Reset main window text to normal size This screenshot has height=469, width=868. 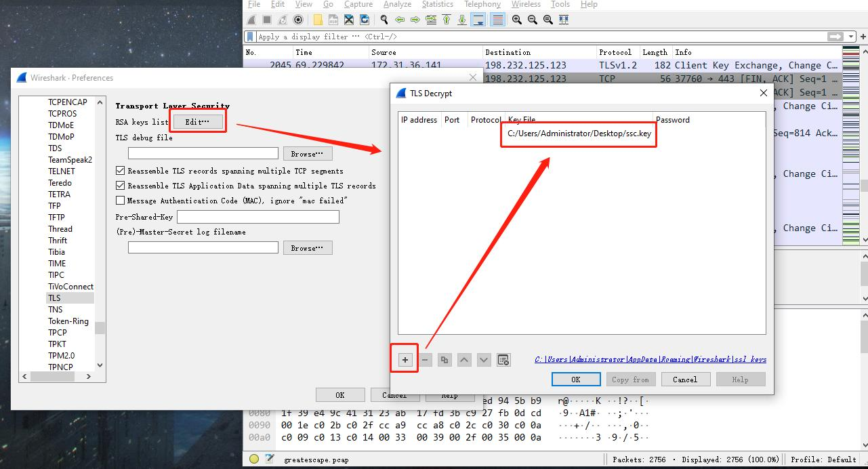(x=548, y=20)
